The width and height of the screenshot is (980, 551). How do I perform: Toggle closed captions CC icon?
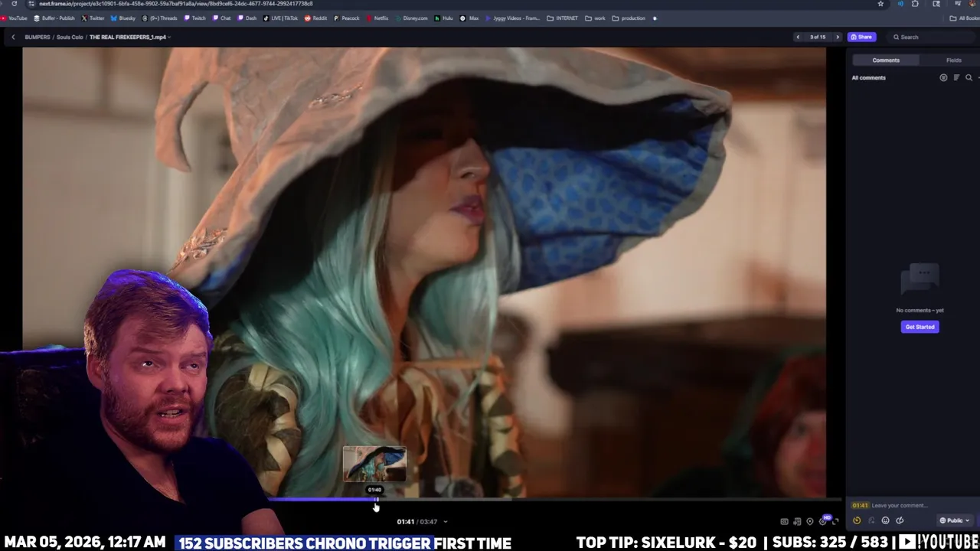pyautogui.click(x=784, y=521)
